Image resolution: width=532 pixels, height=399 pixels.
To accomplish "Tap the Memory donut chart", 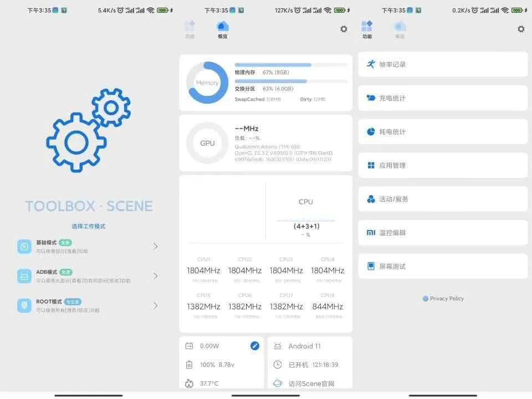I will click(207, 83).
